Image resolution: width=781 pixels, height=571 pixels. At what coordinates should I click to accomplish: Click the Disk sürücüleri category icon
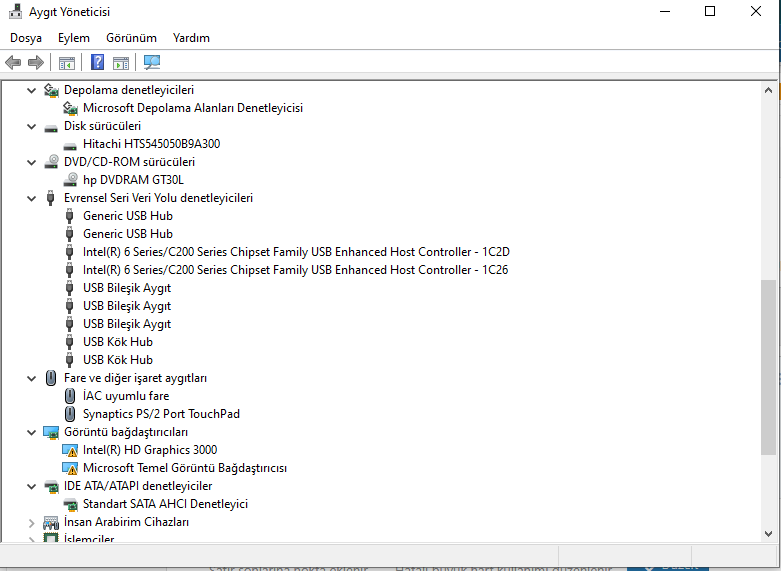[51, 127]
